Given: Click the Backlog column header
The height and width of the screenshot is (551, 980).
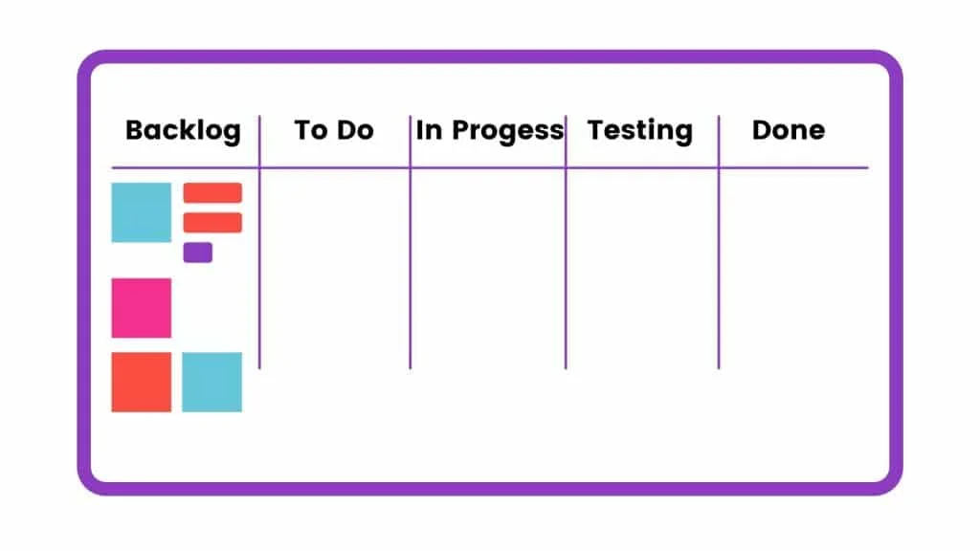Looking at the screenshot, I should tap(183, 130).
